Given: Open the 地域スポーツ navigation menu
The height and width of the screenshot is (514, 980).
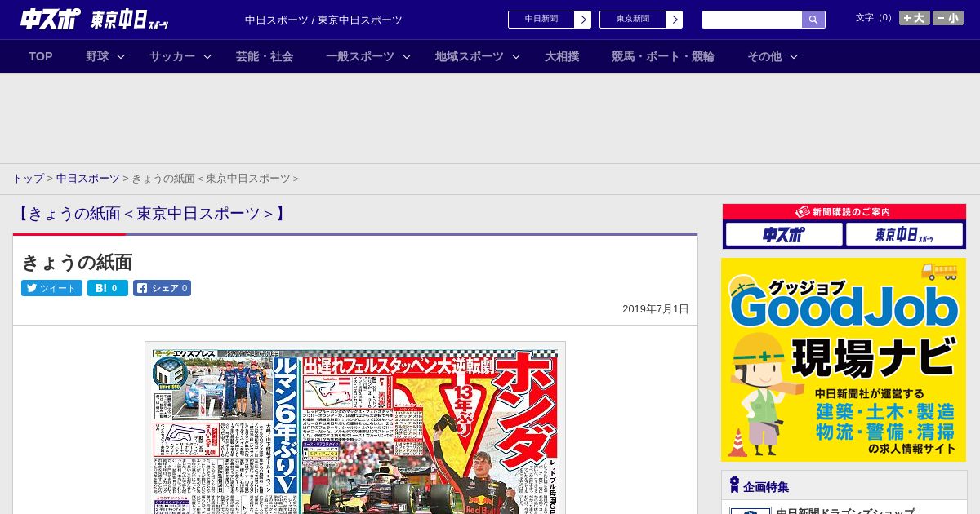Looking at the screenshot, I should tap(470, 56).
